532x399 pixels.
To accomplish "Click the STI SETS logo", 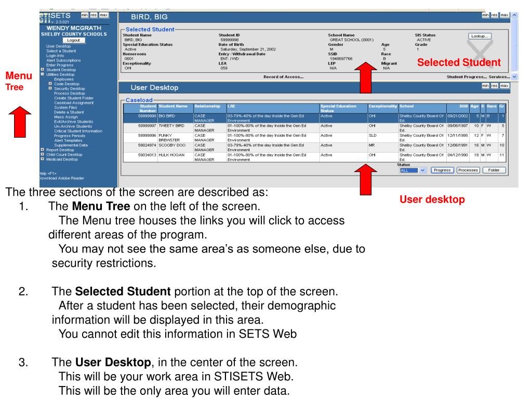I will coord(55,17).
